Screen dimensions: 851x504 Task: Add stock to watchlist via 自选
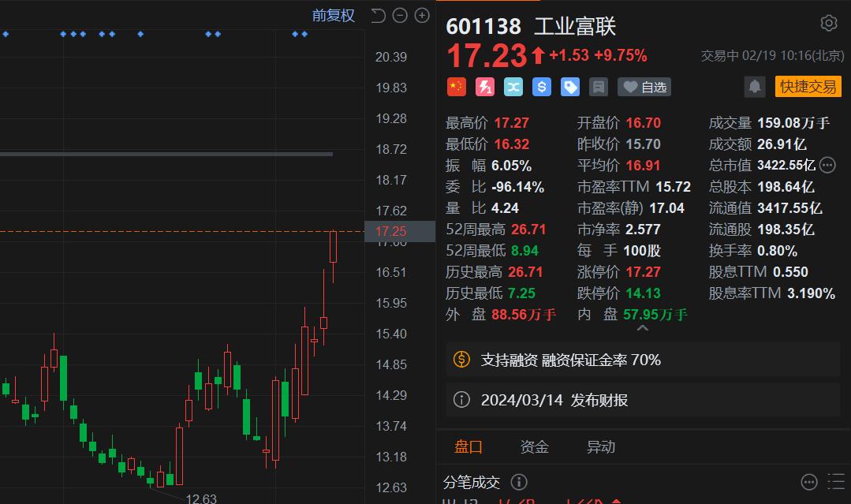click(644, 87)
